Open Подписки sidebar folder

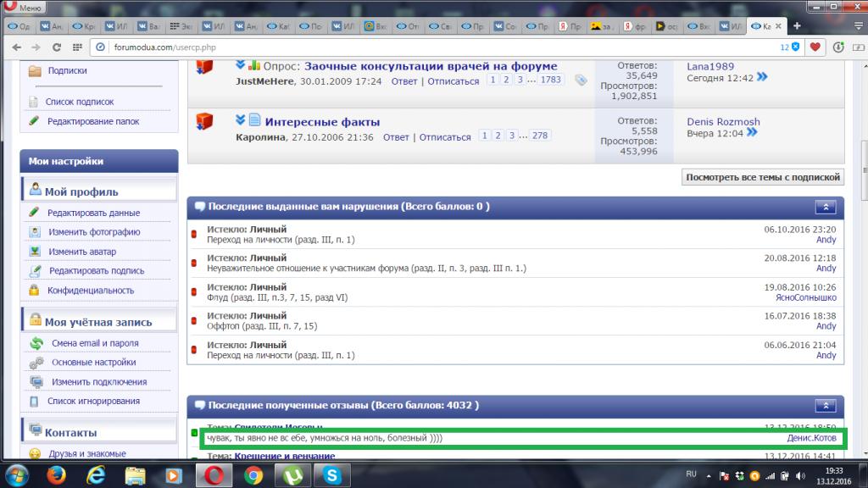coord(67,71)
